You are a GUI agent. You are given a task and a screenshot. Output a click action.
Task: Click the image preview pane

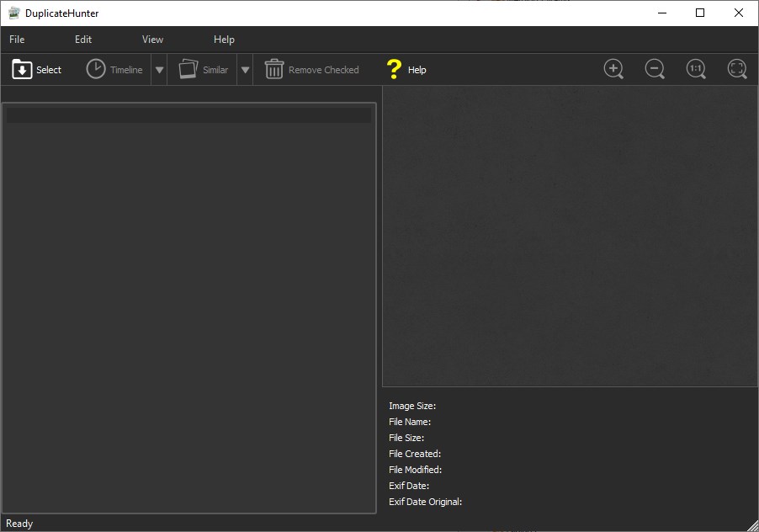[x=570, y=237]
